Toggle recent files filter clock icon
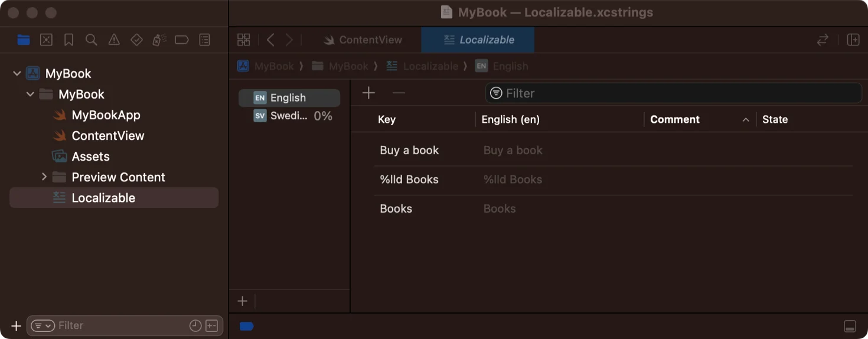The height and width of the screenshot is (339, 868). (x=195, y=325)
